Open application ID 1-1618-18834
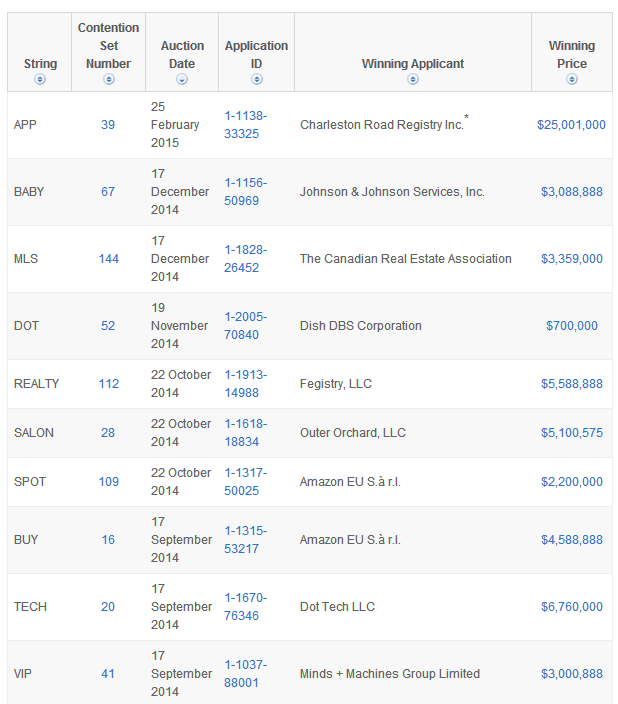The width and height of the screenshot is (618, 704). (245, 433)
